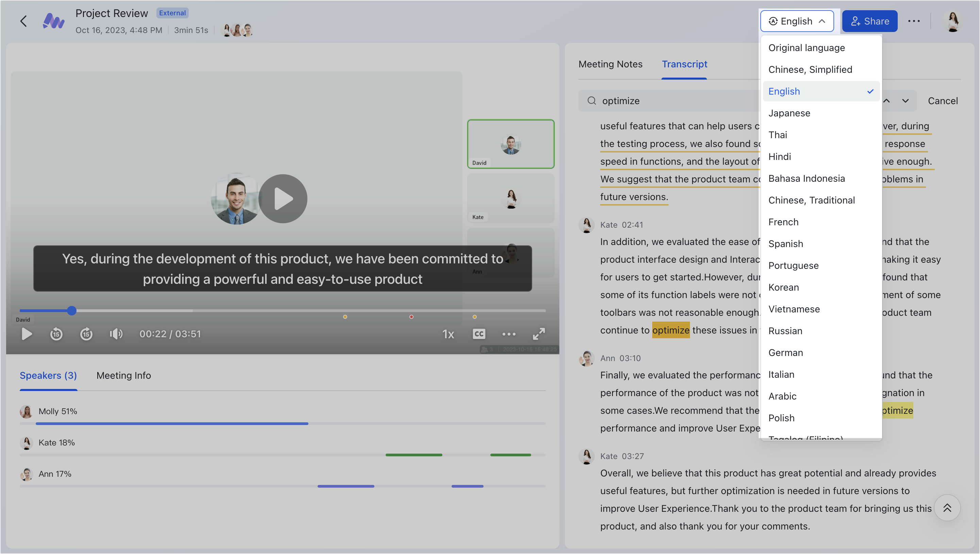Toggle closed captions with CC icon
Image resolution: width=980 pixels, height=554 pixels.
point(478,334)
